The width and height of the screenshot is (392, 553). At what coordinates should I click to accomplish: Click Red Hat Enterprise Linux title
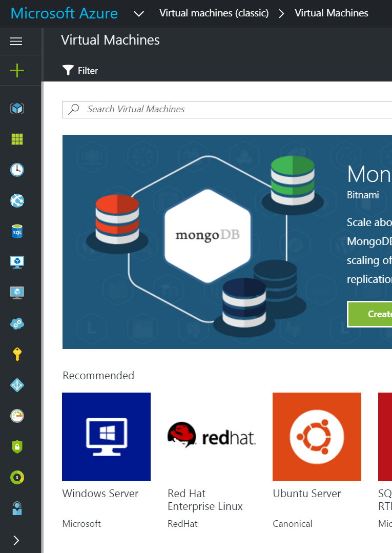[205, 500]
